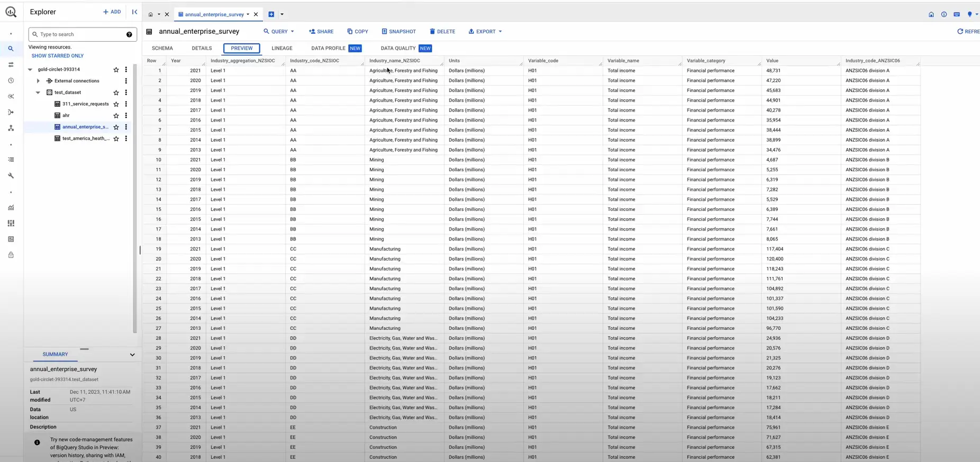Open BI Engine icon in sidebar
Screen dimensions: 980x462
(11, 239)
